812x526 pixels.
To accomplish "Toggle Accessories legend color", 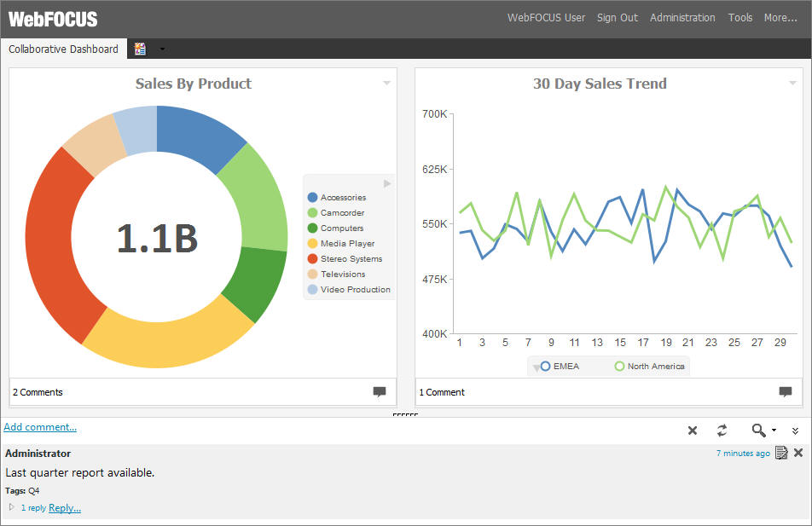I will click(x=312, y=197).
